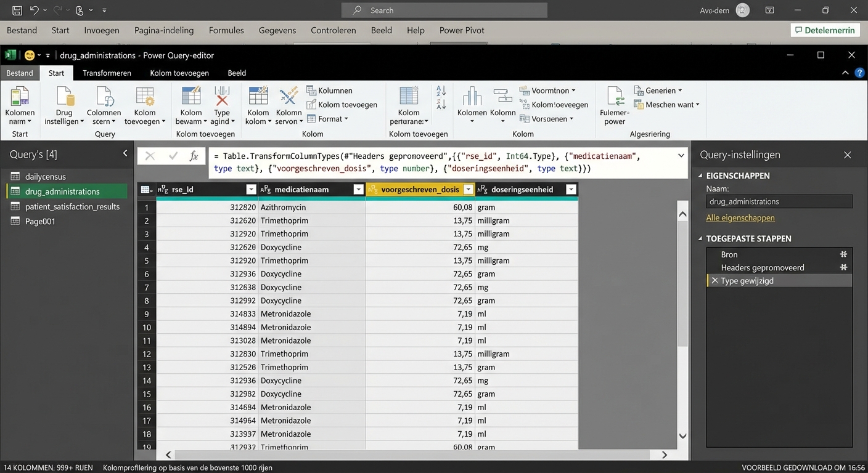
Task: Select the Kolom bewamen icon
Action: point(190,105)
